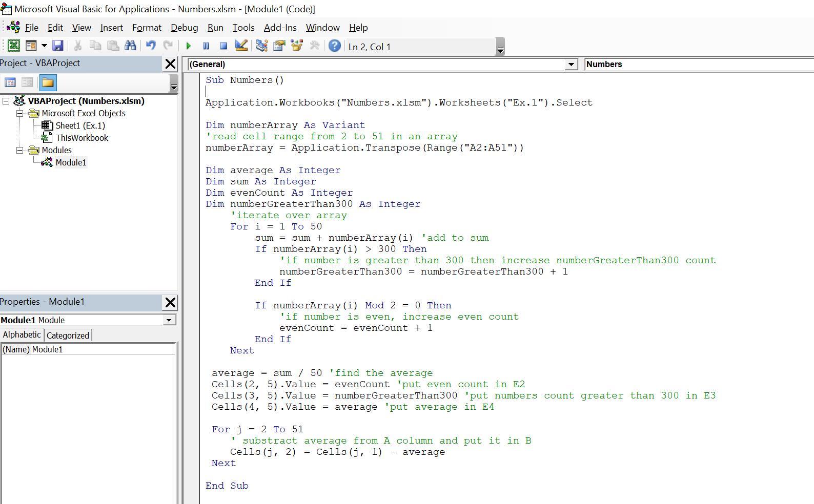Screen dimensions: 814x504
Task: Collapse the Modules folder node
Action: pos(19,150)
